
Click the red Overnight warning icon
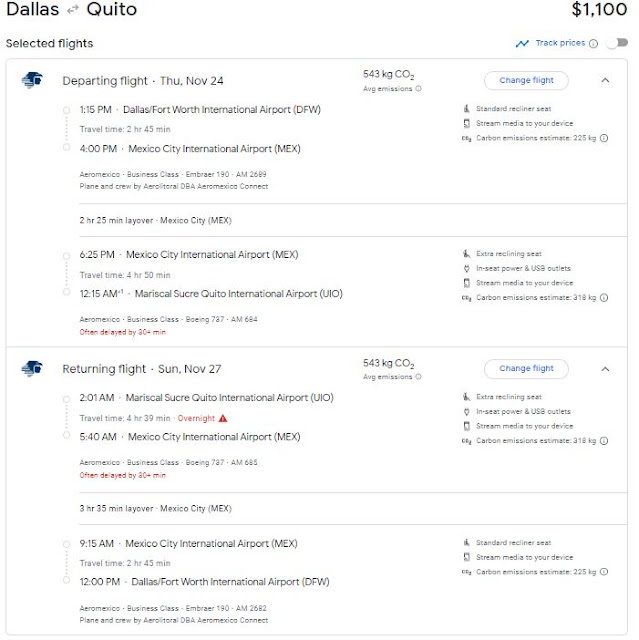[x=222, y=417]
